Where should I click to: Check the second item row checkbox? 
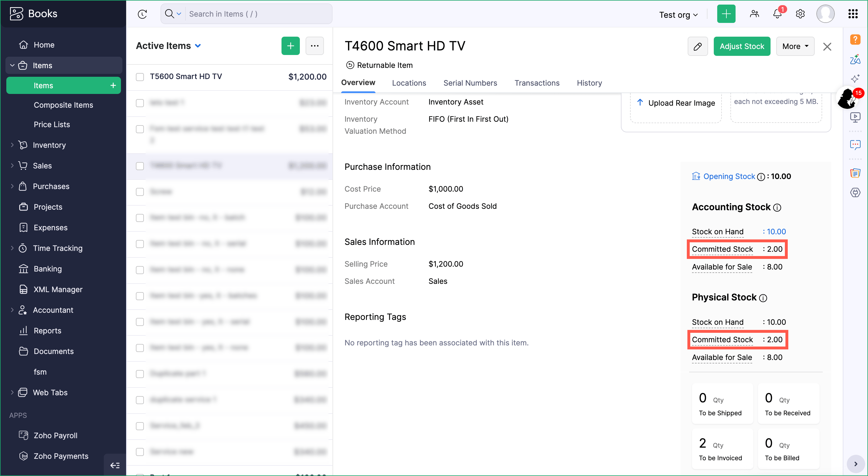click(x=140, y=103)
